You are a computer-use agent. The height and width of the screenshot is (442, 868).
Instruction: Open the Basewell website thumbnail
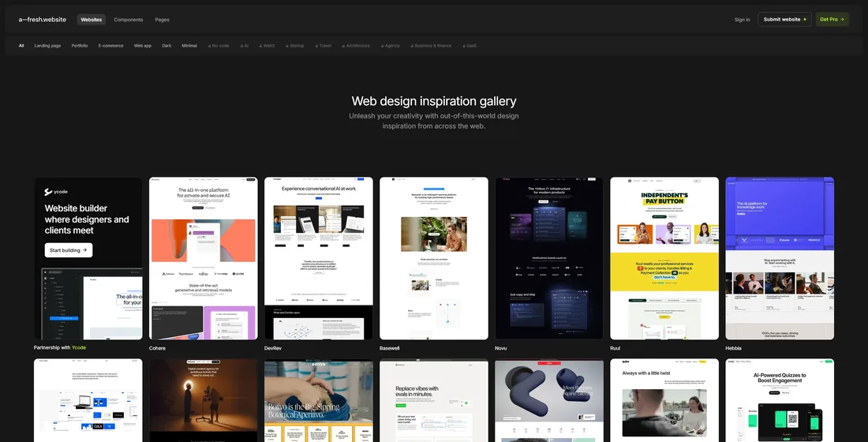(x=434, y=258)
